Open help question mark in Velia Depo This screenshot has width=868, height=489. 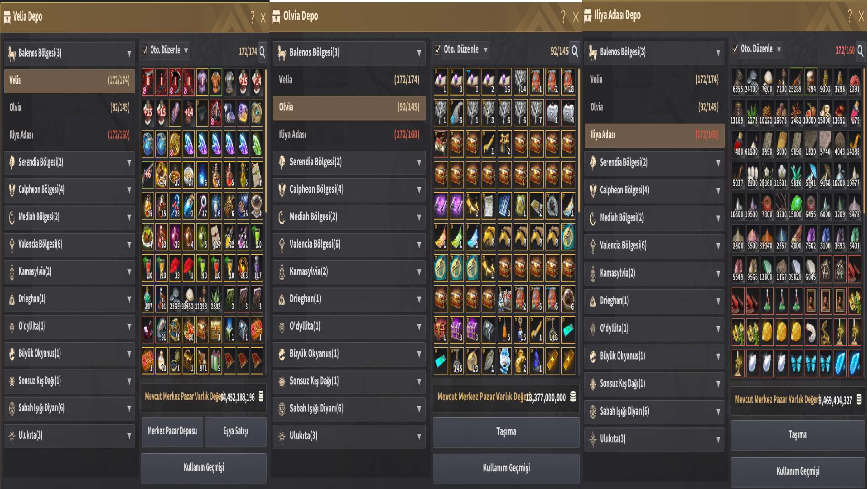tap(252, 17)
